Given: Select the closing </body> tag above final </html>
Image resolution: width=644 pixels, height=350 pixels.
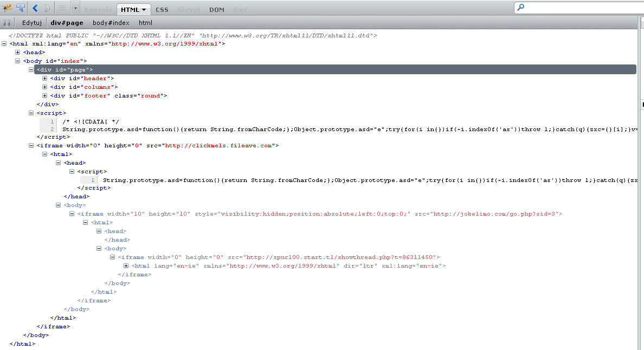Looking at the screenshot, I should 36,335.
